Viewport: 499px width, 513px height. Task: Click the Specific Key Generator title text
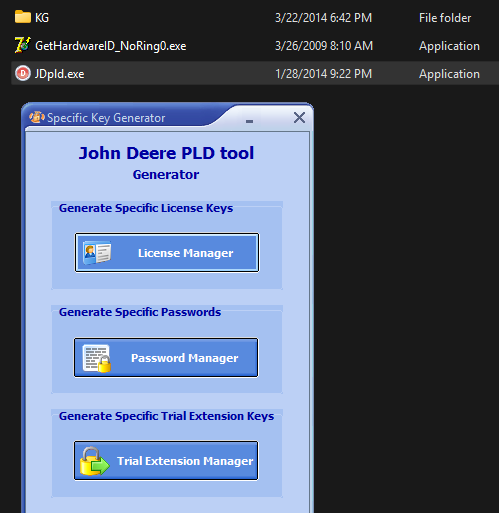click(106, 118)
